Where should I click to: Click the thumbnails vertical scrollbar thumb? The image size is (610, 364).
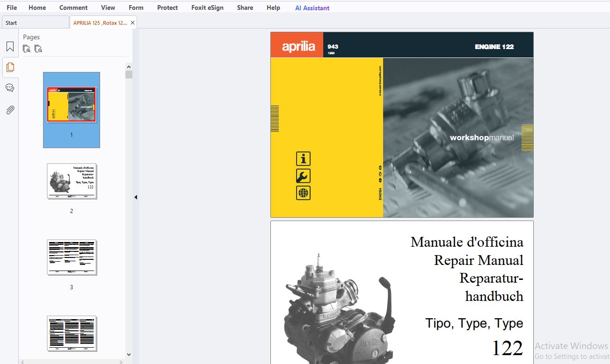129,74
